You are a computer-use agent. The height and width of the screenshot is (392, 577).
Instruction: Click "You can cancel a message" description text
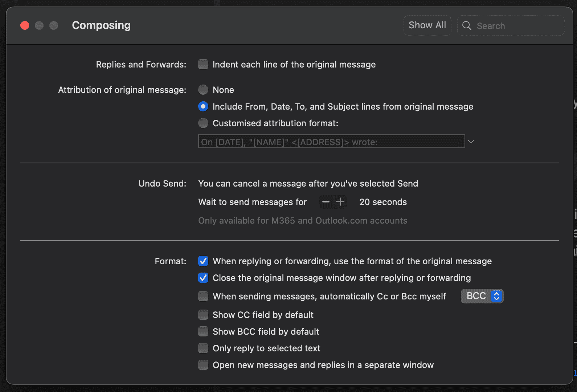point(308,184)
